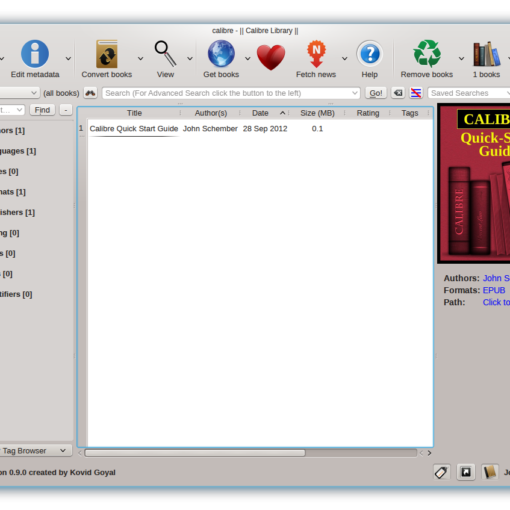Toggle search highlight striped icon
This screenshot has height=510, width=510.
(416, 93)
